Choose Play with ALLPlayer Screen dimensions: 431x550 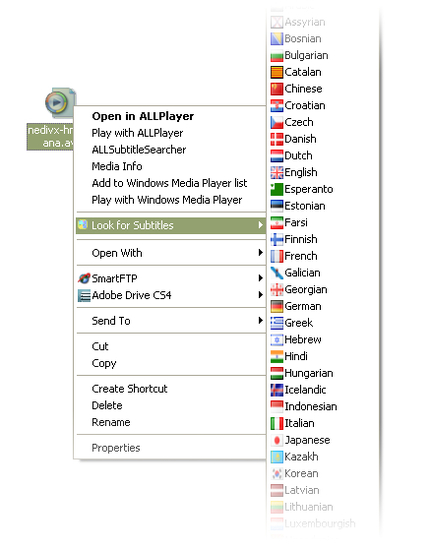coord(137,133)
